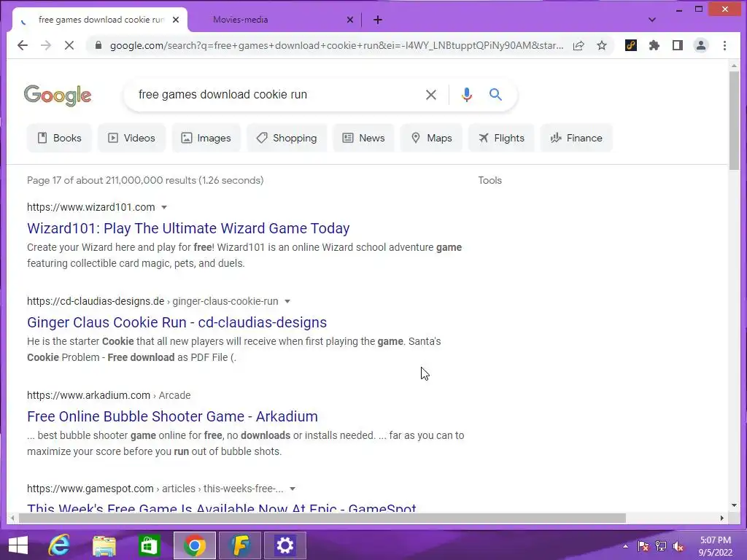Open search Tools
Screen dimensions: 747x560
pyautogui.click(x=489, y=181)
